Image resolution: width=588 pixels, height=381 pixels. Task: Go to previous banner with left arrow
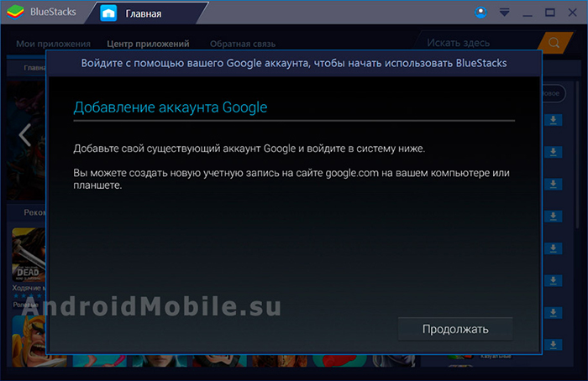(25, 135)
